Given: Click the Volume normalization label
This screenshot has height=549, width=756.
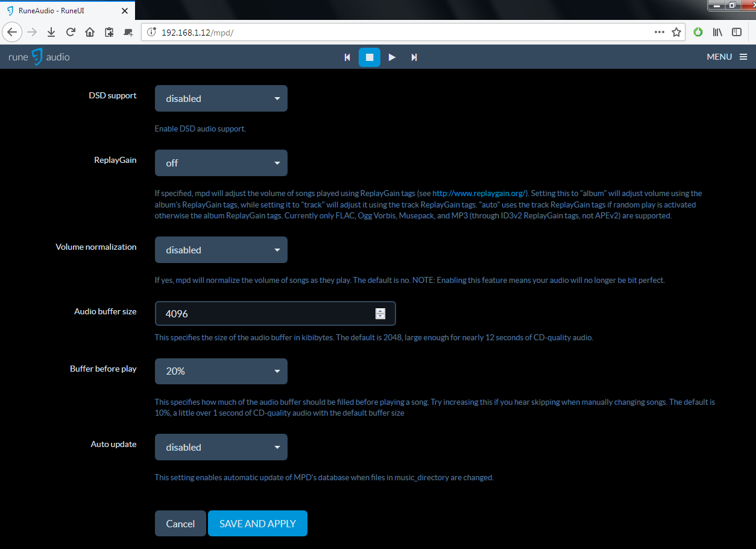Looking at the screenshot, I should pos(96,247).
